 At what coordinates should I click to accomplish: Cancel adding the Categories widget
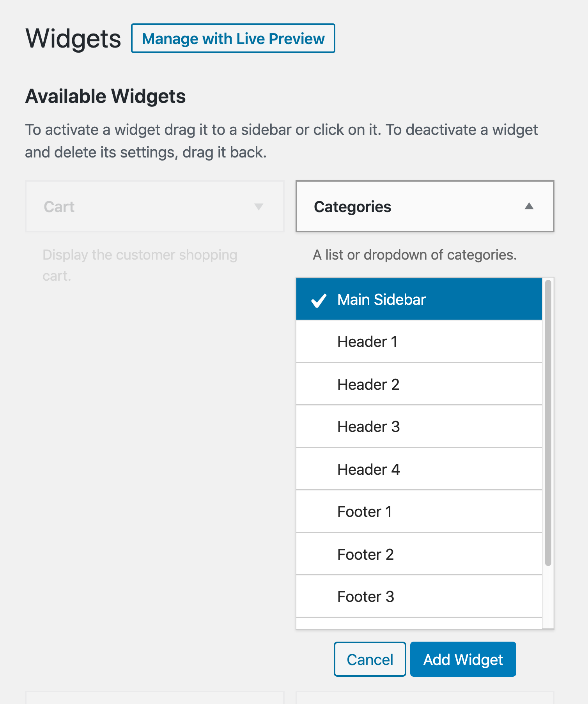tap(369, 659)
